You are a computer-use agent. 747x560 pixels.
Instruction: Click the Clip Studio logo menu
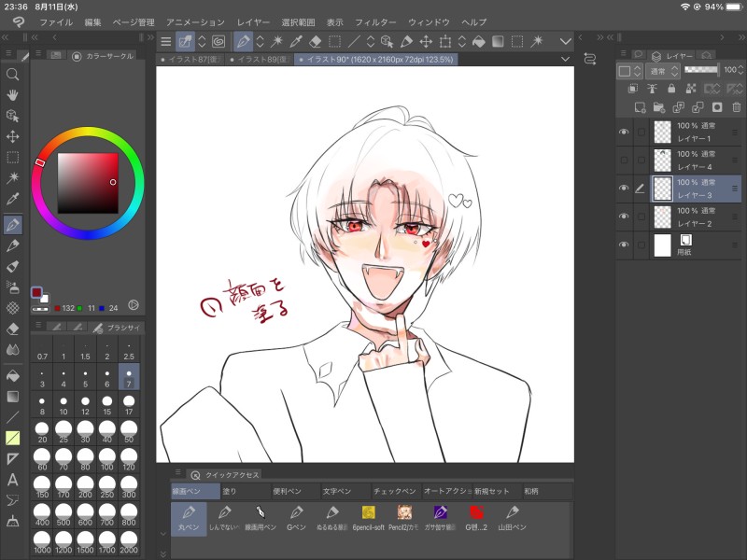click(19, 22)
